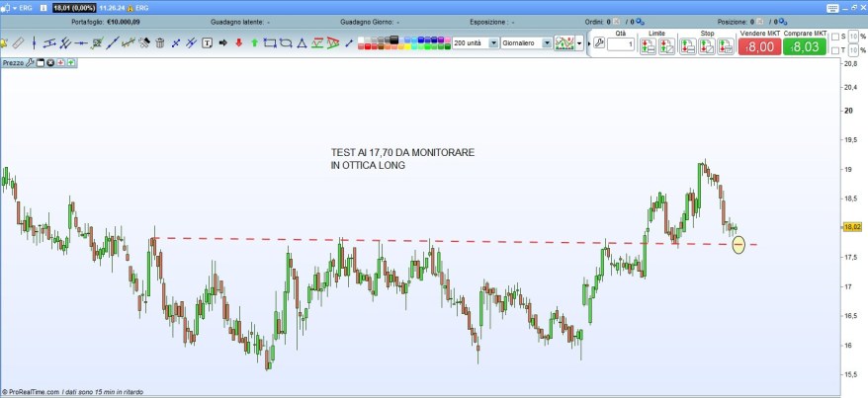Click the first Stop order icon
868x398 pixels.
click(x=688, y=46)
